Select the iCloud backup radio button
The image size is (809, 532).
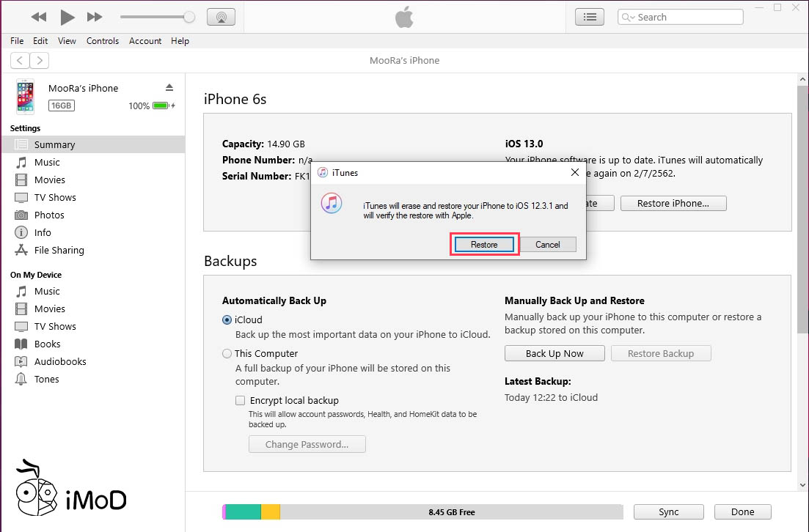[x=227, y=319]
